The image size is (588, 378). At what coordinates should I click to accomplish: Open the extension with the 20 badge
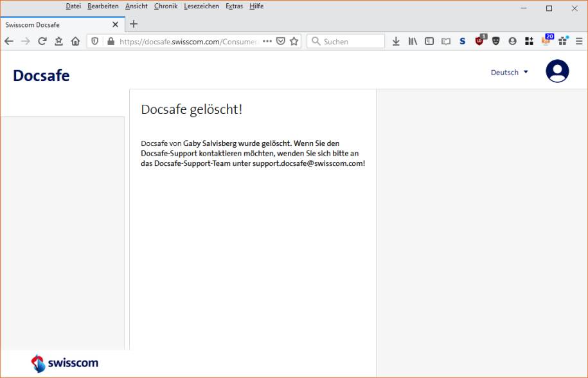point(547,40)
